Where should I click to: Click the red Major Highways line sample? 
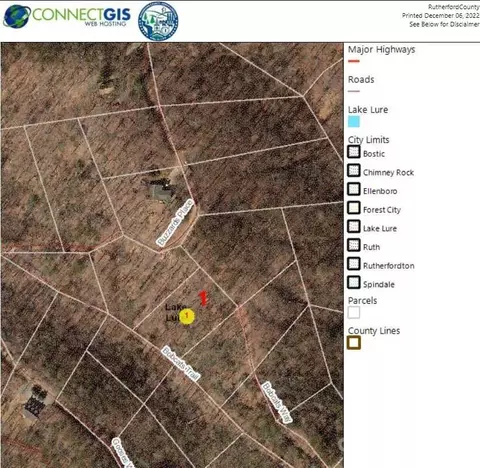point(354,61)
